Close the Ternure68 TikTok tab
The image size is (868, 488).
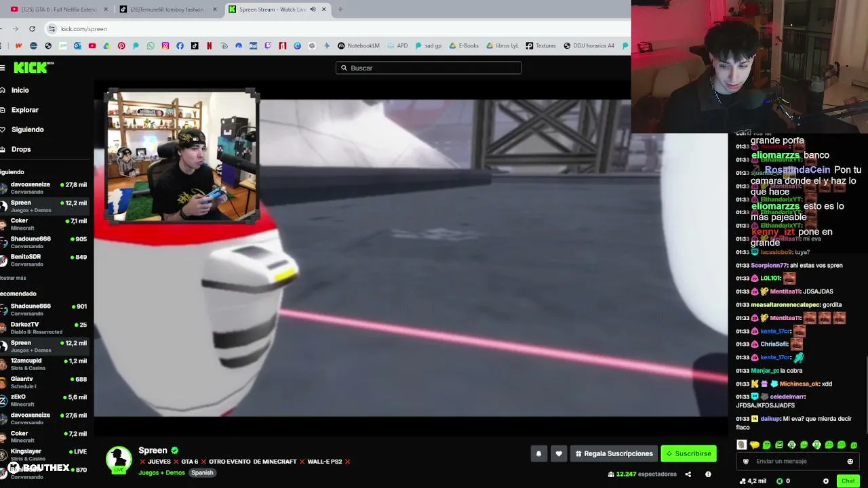pos(215,9)
